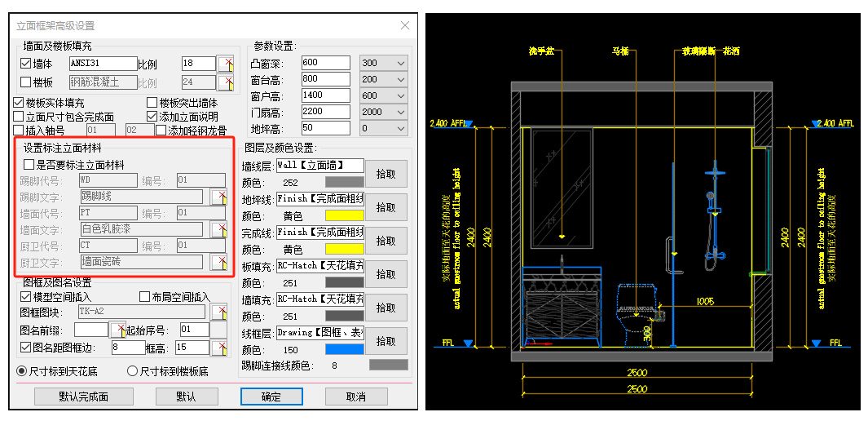868x421 pixels.
Task: Click 拾取 button for 地坪线
Action: pyautogui.click(x=386, y=207)
